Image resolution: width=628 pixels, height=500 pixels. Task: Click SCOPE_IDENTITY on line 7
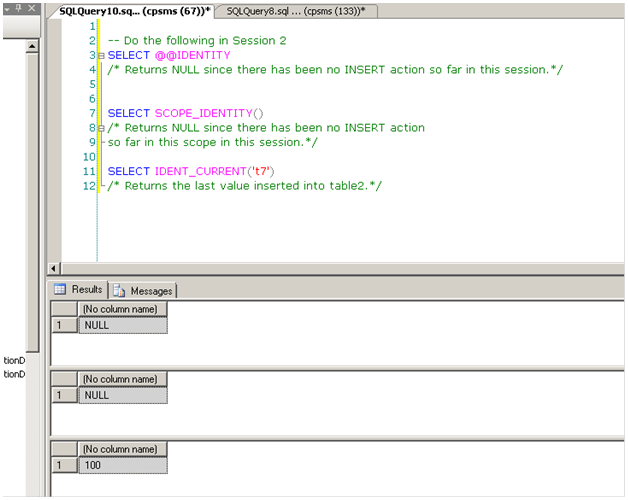(203, 113)
